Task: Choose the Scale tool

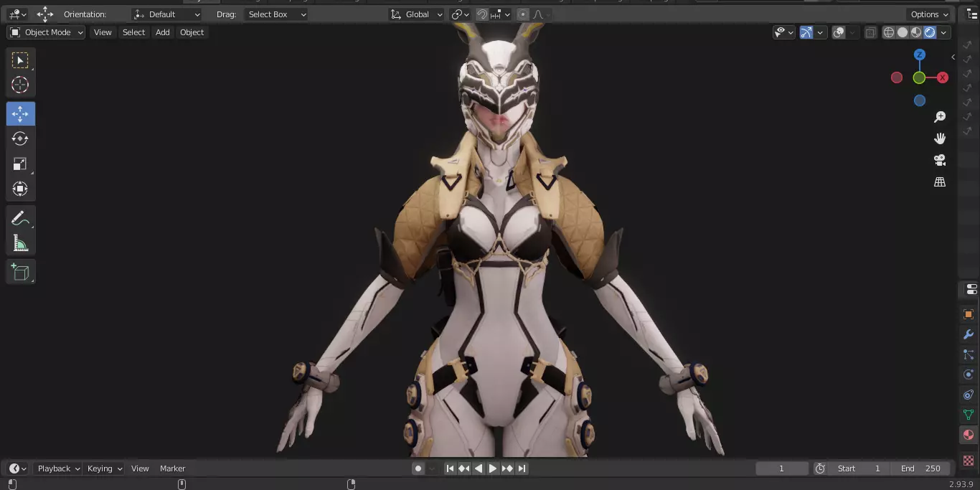Action: coord(20,164)
